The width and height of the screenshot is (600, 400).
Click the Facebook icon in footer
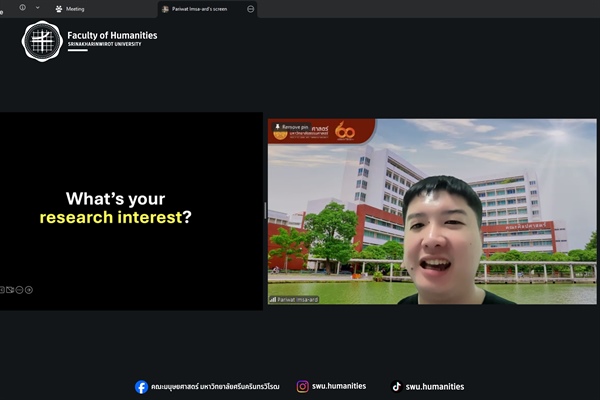(x=142, y=387)
